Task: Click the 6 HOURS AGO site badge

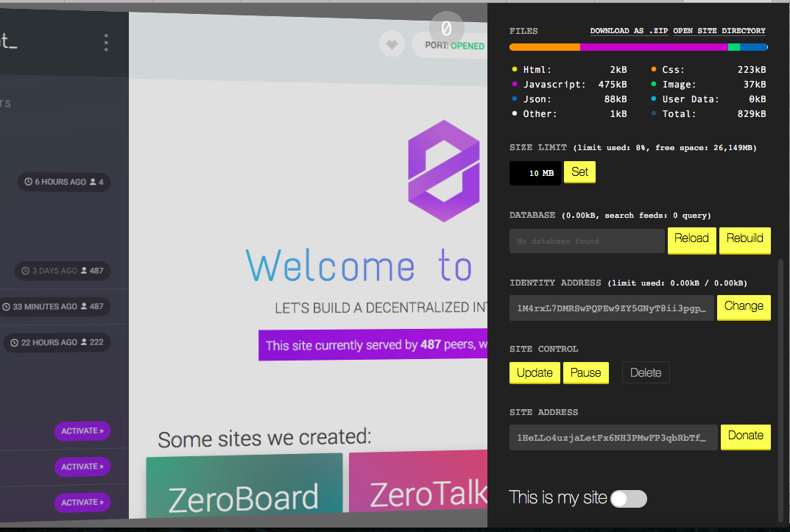Action: click(x=64, y=182)
